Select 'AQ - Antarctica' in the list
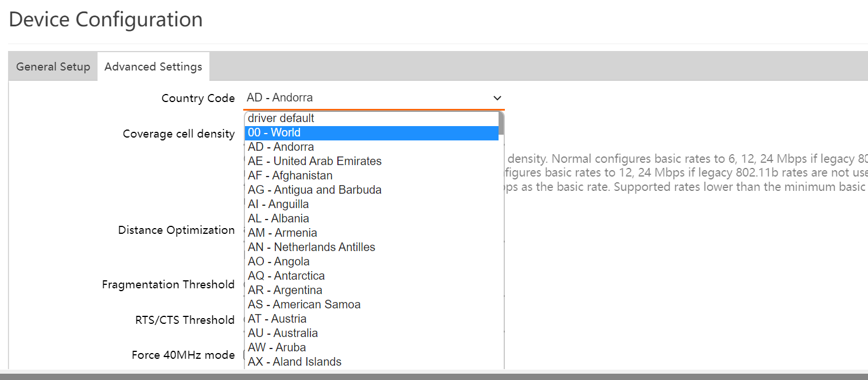 pyautogui.click(x=286, y=276)
